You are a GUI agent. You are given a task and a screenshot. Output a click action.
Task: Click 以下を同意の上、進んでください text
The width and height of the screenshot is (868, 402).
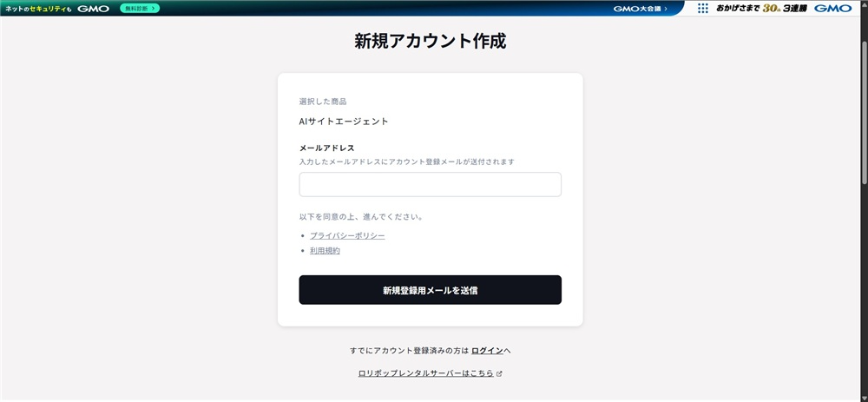click(x=361, y=216)
